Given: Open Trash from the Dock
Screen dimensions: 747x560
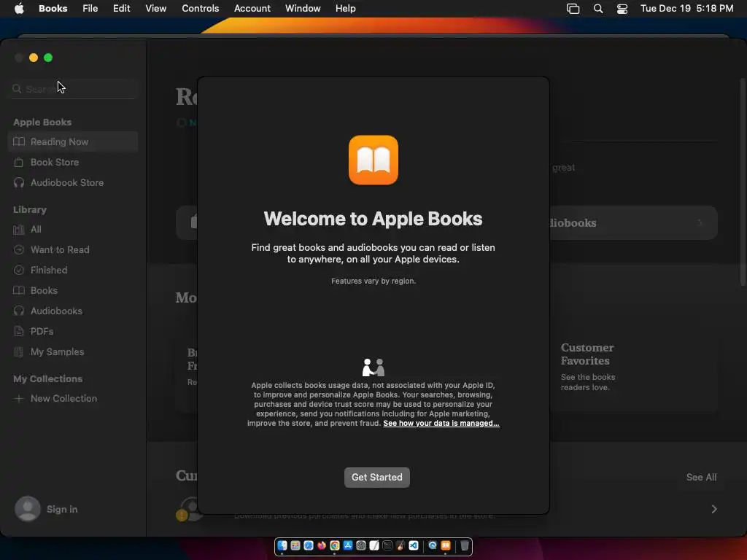Looking at the screenshot, I should tap(465, 545).
